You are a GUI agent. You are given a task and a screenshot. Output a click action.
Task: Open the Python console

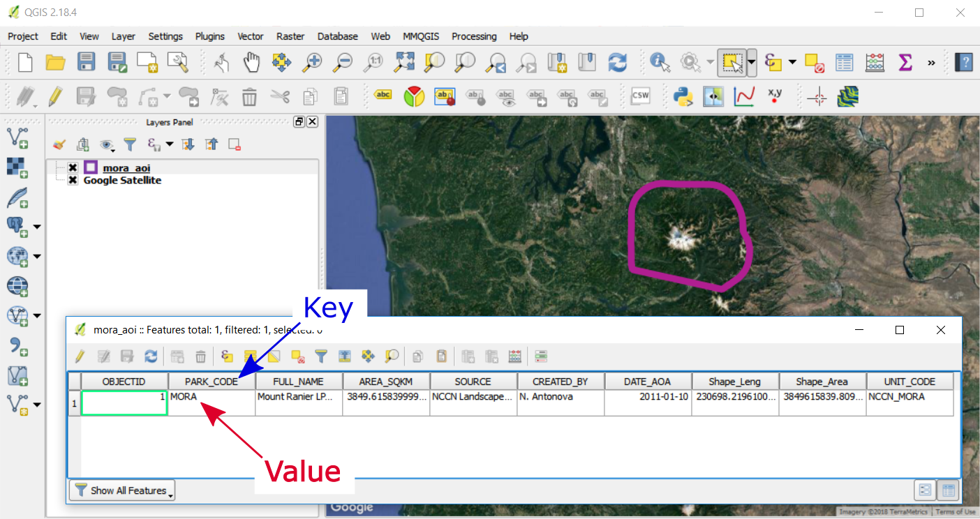[682, 96]
